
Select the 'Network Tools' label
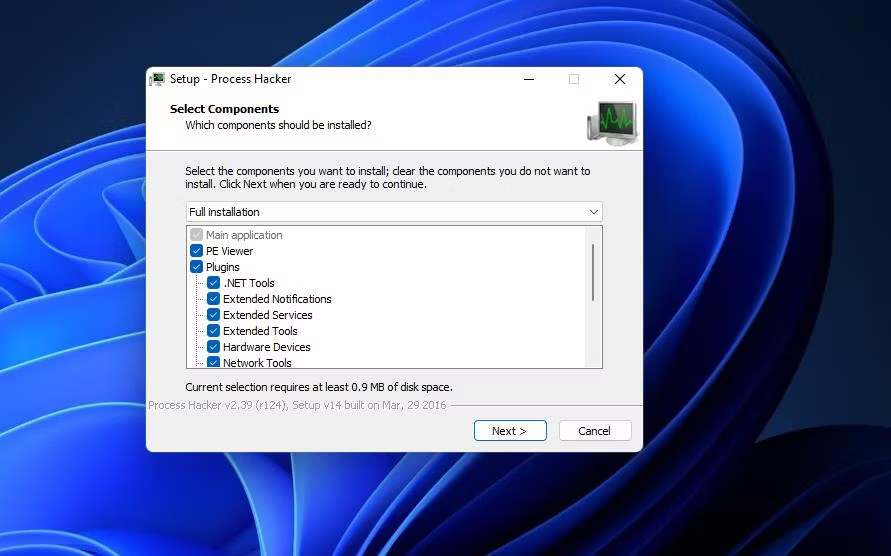coord(257,362)
